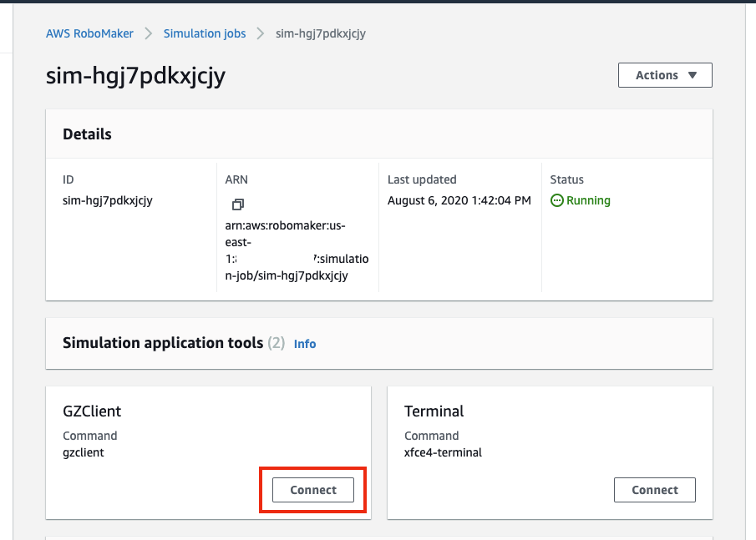
Task: Click the Status label
Action: (x=567, y=179)
